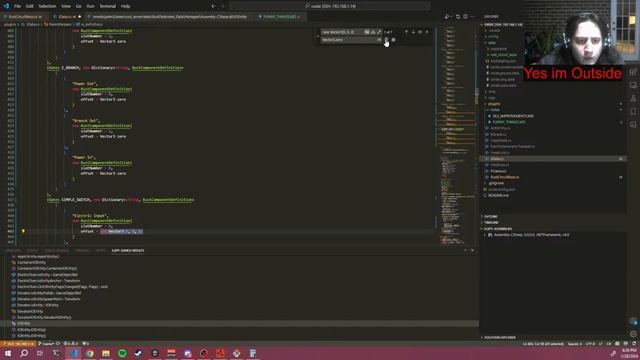Image resolution: width=640 pixels, height=360 pixels.
Task: Select Elevator.ioEntitySpawnPoint search result
Action: [x=48, y=299]
